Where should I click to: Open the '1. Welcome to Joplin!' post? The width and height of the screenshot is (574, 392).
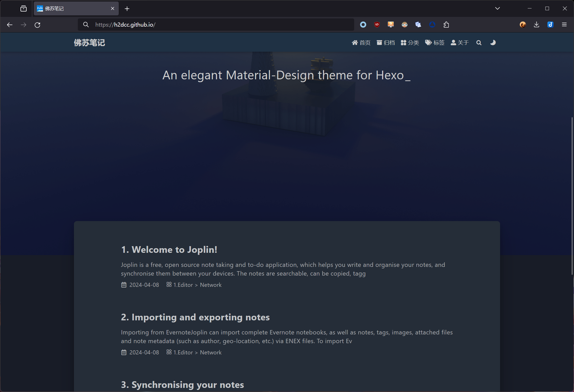pyautogui.click(x=169, y=249)
